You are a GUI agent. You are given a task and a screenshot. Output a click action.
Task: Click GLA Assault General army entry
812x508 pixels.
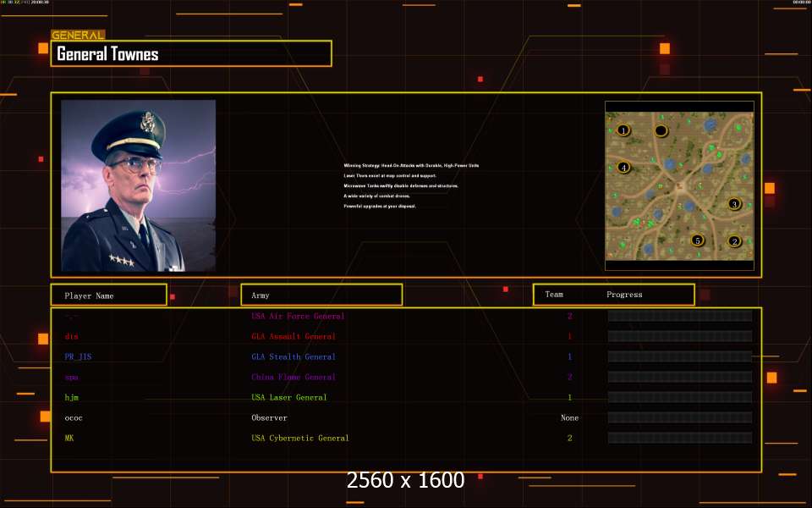click(x=294, y=336)
